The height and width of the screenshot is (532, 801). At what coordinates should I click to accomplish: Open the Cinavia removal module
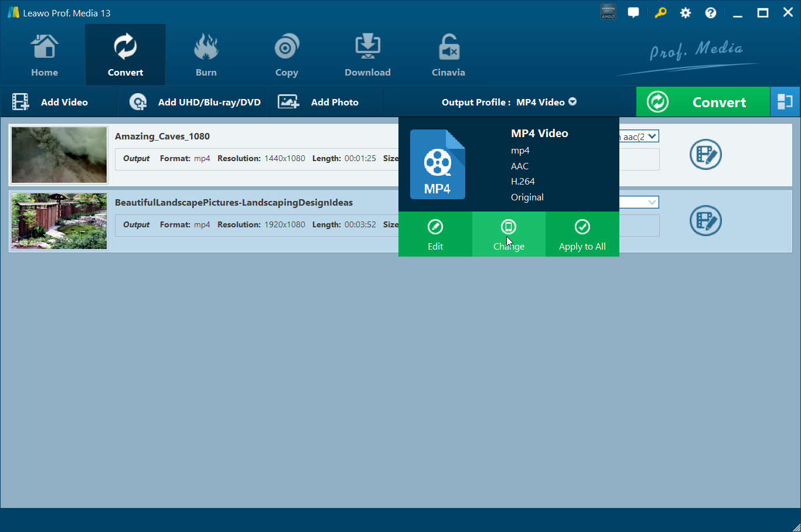click(x=448, y=56)
